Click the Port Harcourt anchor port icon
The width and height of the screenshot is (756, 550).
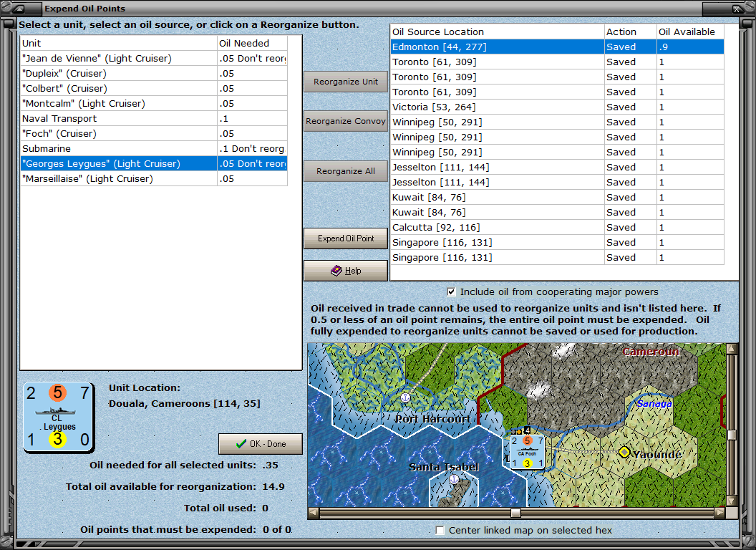pos(405,397)
